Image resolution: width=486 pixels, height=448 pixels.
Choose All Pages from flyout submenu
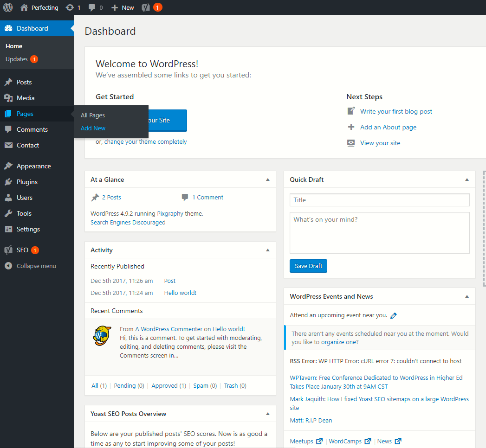93,115
